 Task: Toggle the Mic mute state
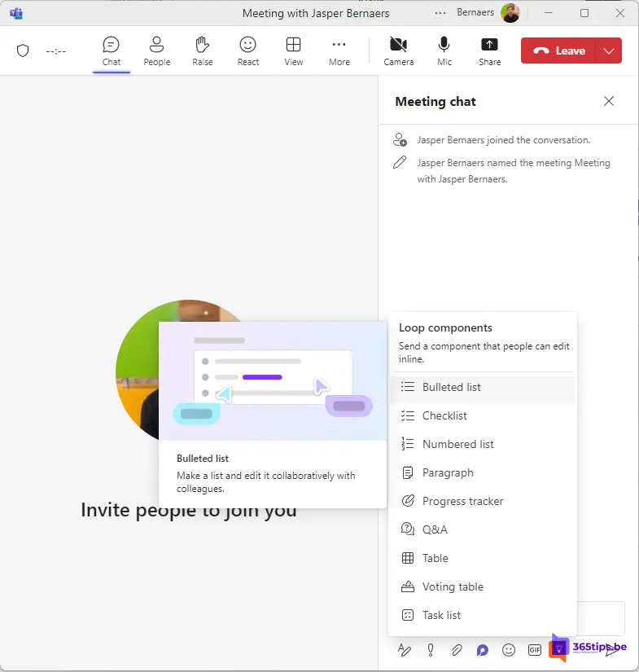444,51
